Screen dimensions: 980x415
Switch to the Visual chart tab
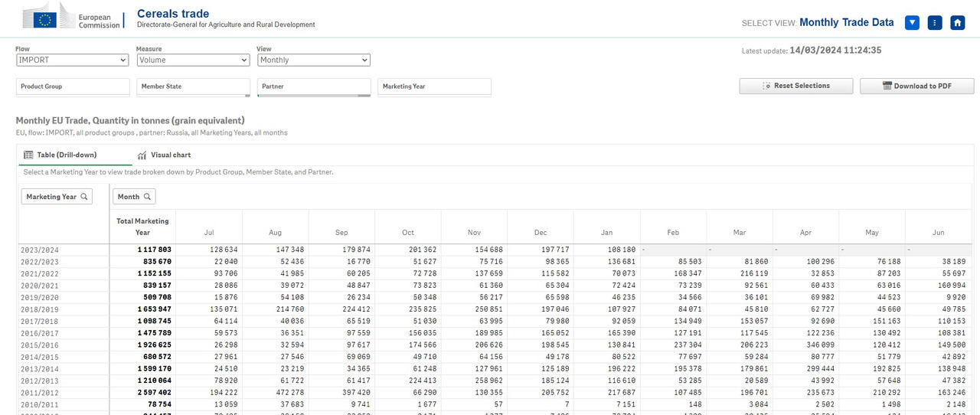(x=164, y=155)
